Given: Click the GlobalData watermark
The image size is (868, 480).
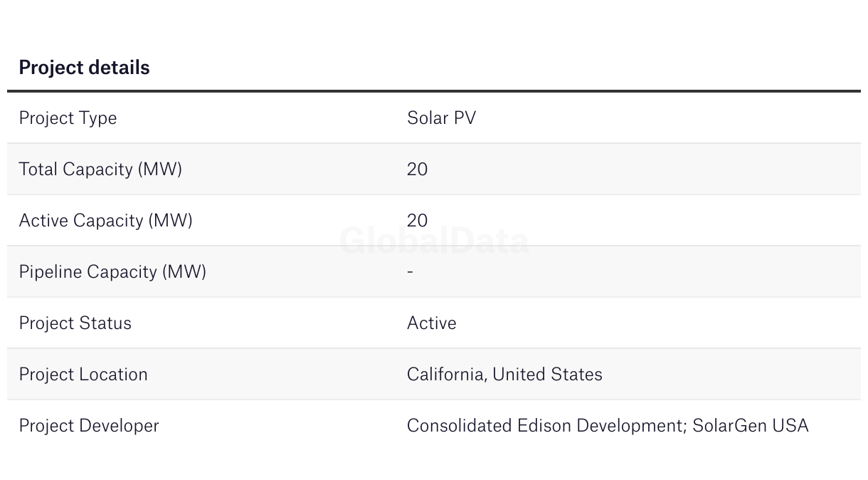Looking at the screenshot, I should (x=434, y=241).
